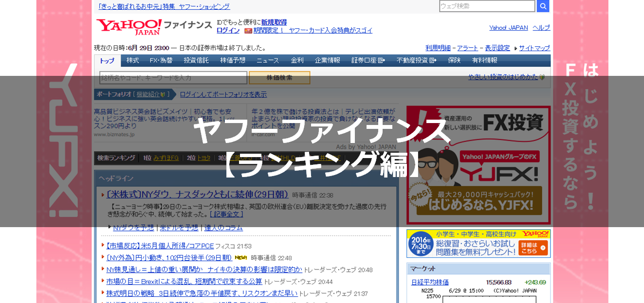Open the 達人のコラム link
644x303 pixels.
223,228
